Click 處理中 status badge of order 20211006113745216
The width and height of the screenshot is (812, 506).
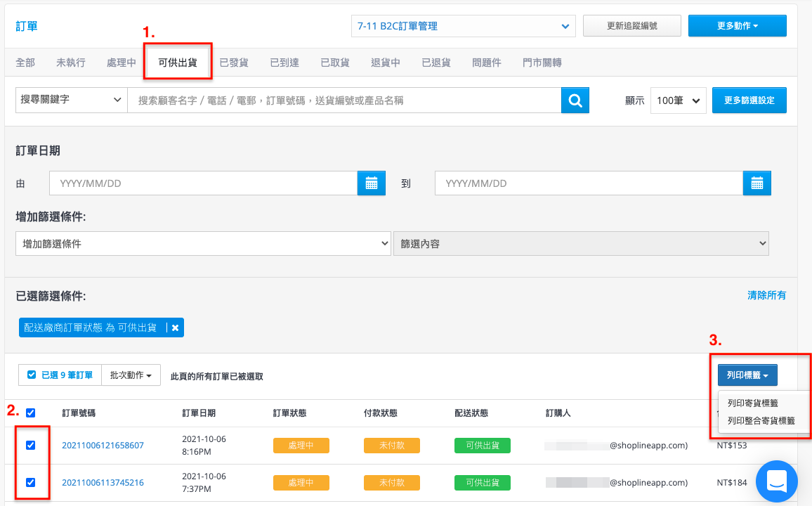point(301,483)
